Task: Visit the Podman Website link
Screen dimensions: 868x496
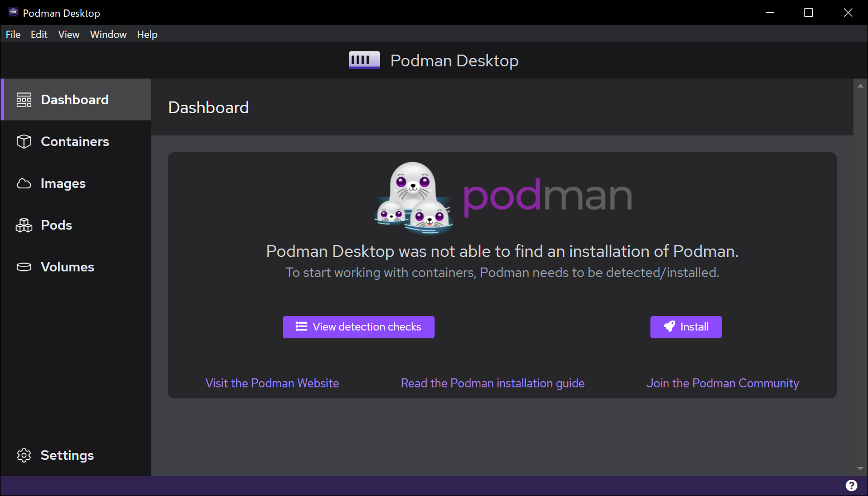Action: coord(272,383)
